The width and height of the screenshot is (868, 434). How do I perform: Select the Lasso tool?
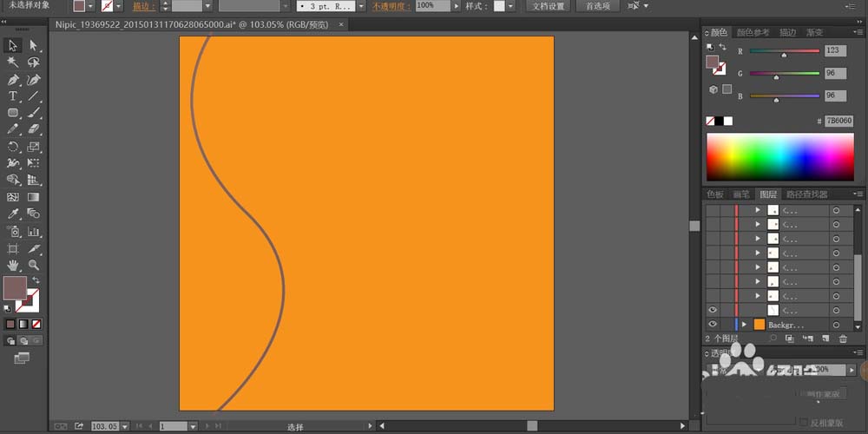(x=34, y=62)
